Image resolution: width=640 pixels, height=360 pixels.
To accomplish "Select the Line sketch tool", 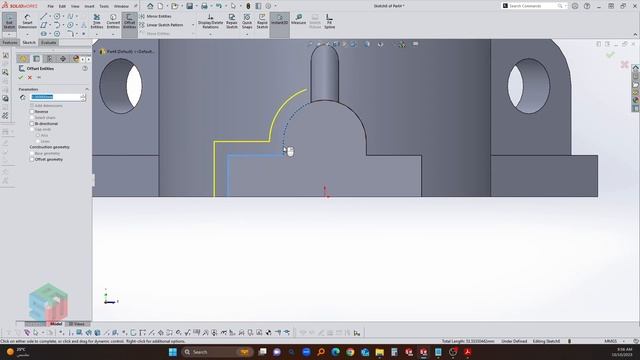I will pyautogui.click(x=43, y=16).
